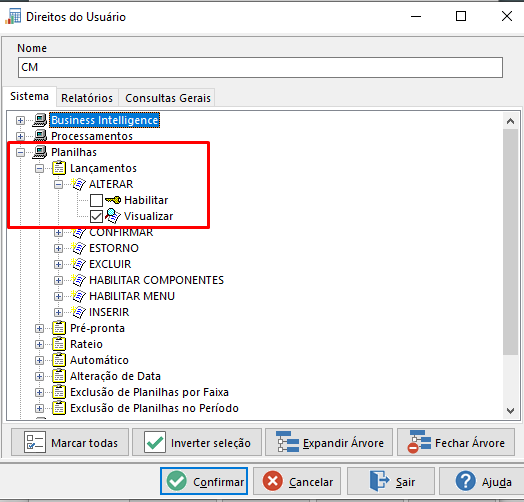Expand the HABILITAR COMPONENTES node
524x502 pixels.
(x=58, y=280)
